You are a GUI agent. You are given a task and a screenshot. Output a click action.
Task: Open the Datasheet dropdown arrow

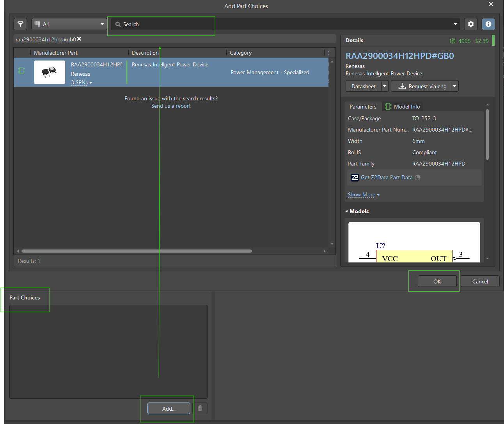tap(385, 86)
